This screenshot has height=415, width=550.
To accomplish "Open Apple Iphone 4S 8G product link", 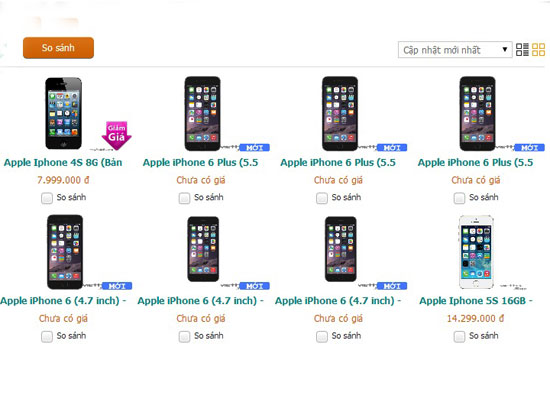I will click(63, 163).
